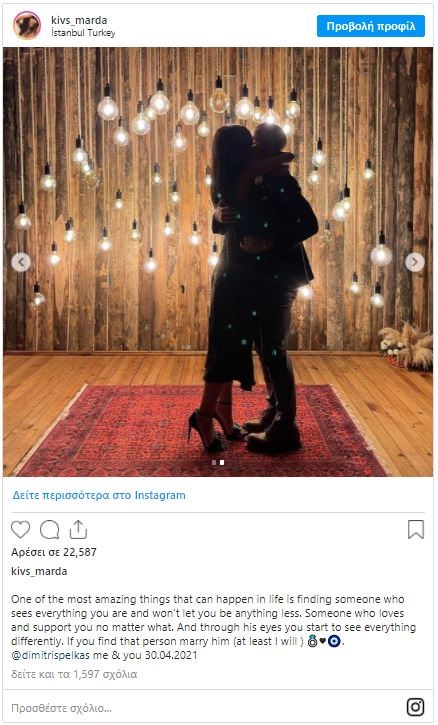View likes count Αρέσει σε 22,587

click(54, 552)
